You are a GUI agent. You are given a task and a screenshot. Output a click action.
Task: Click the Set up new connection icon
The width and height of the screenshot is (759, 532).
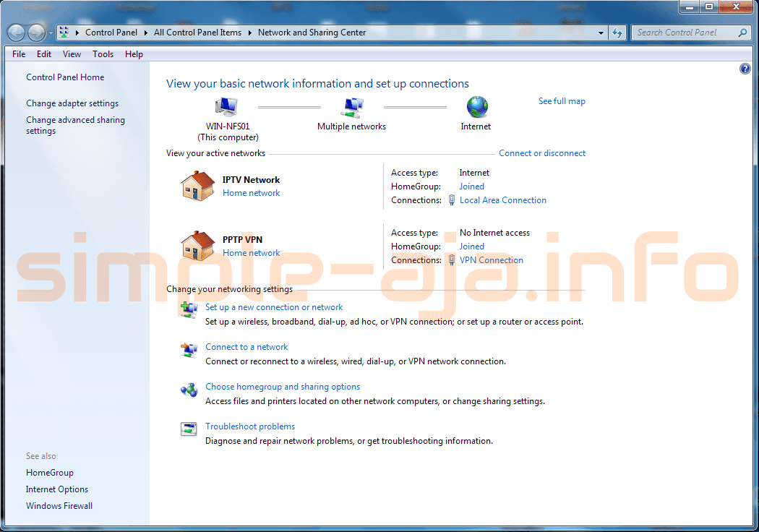(189, 309)
